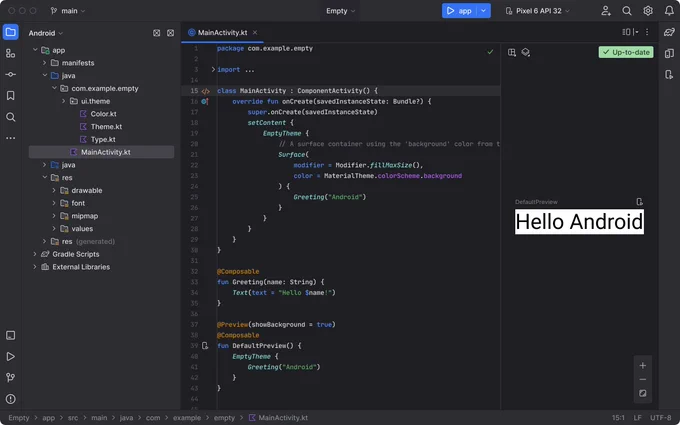Image resolution: width=680 pixels, height=425 pixels.
Task: Expand folded import block at line 3
Action: click(x=213, y=69)
